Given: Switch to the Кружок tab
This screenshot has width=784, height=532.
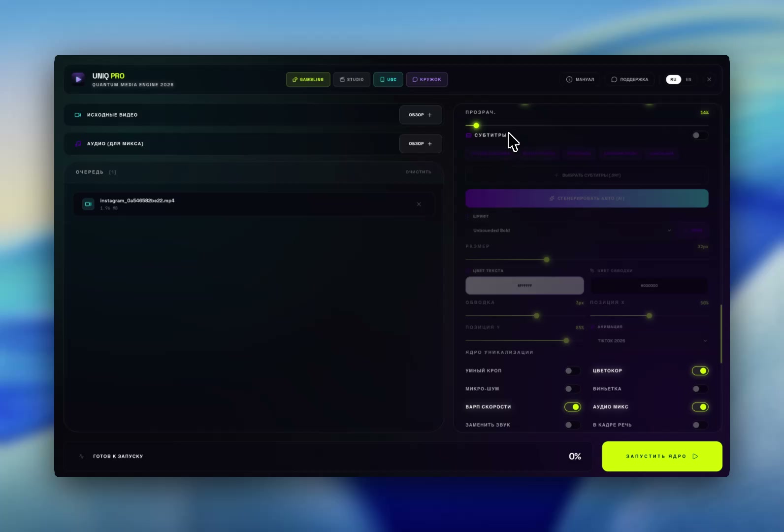Looking at the screenshot, I should (427, 79).
